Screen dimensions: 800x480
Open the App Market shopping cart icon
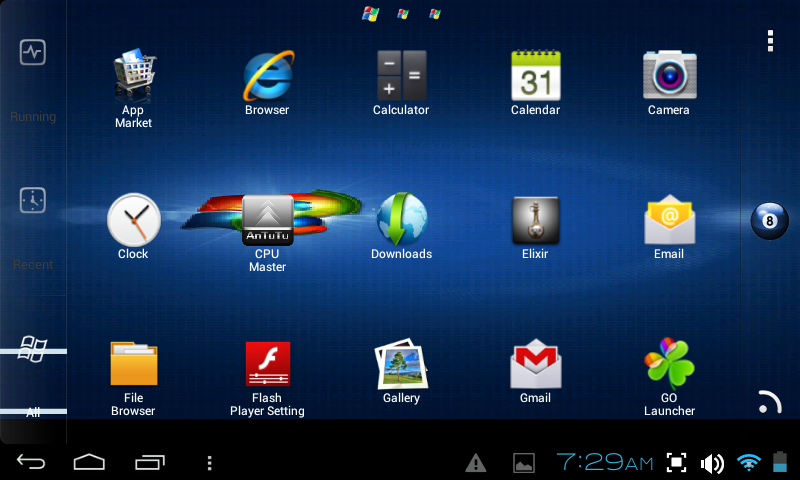point(134,77)
